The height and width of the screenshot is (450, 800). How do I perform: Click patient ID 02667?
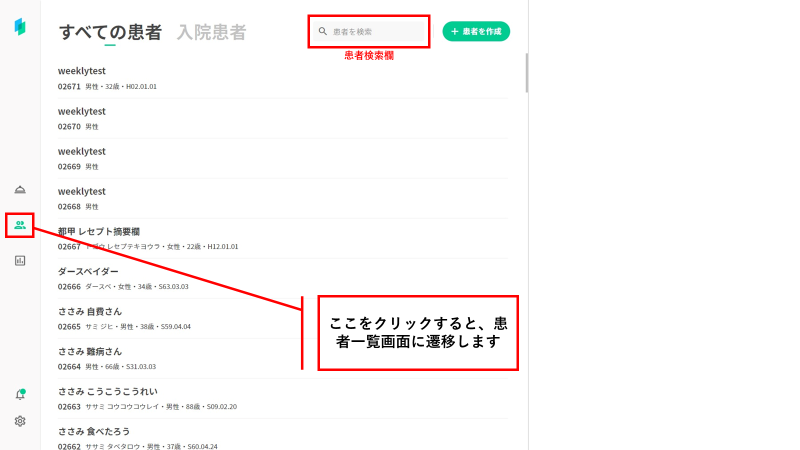[x=69, y=246]
